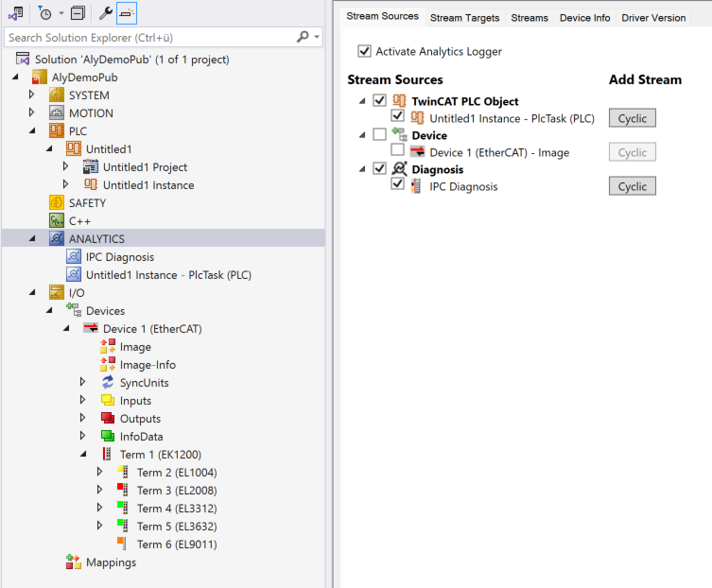Click Cyclic button for IPC Diagnosis
This screenshot has width=712, height=588.
tap(632, 186)
